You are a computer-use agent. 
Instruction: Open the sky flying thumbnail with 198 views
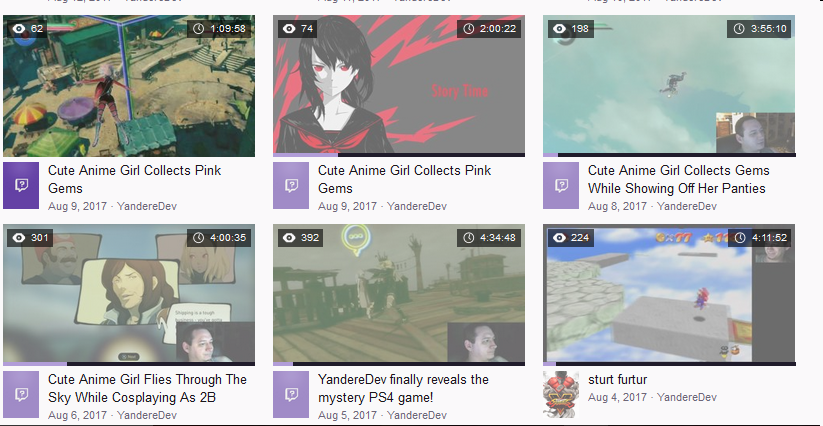point(669,86)
